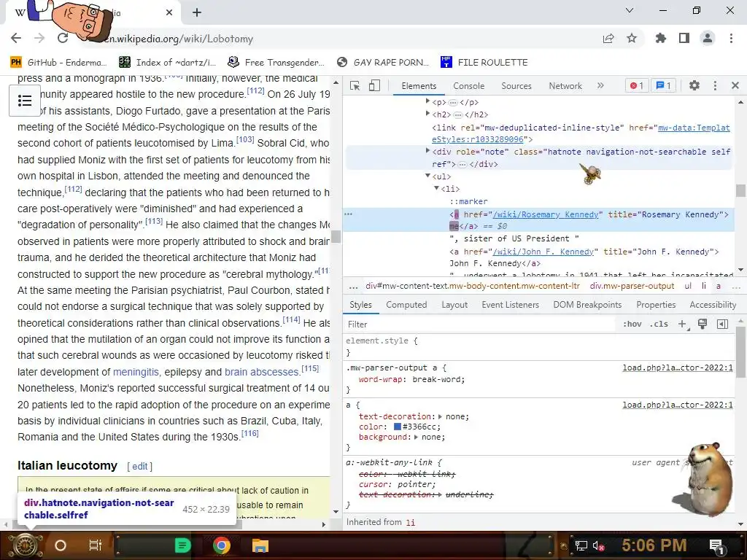Open the blue issues count badge

pos(664,86)
